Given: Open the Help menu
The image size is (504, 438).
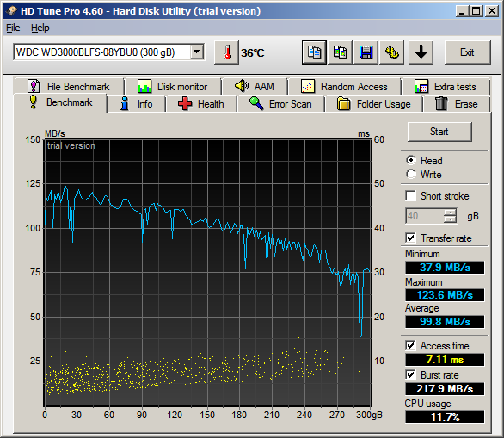Looking at the screenshot, I should 40,28.
